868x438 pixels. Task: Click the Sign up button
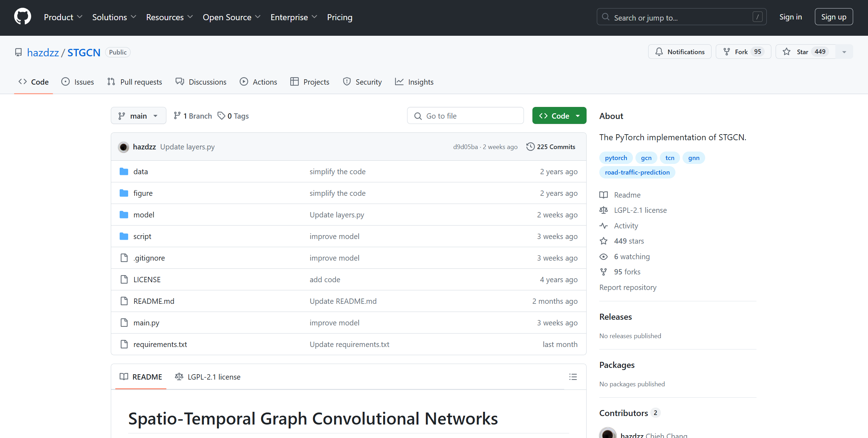click(x=833, y=17)
